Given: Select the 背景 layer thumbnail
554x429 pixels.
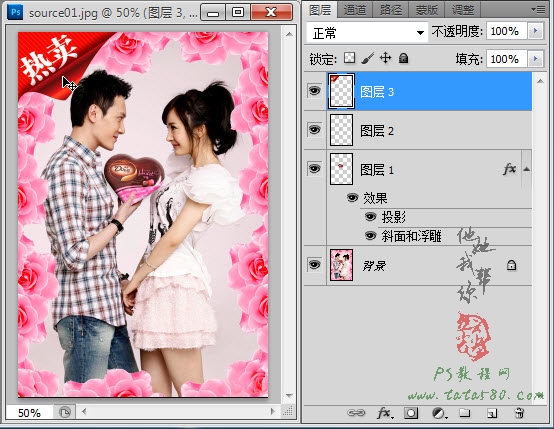Looking at the screenshot, I should pyautogui.click(x=341, y=265).
